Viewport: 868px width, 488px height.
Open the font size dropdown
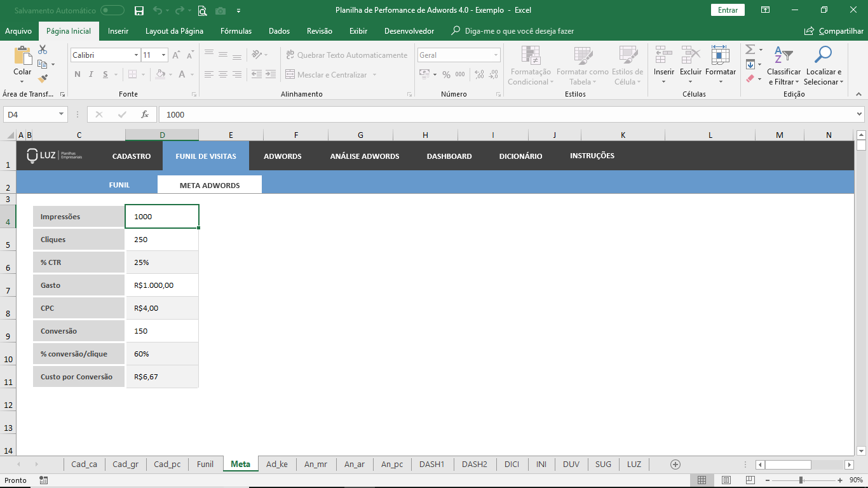click(164, 55)
